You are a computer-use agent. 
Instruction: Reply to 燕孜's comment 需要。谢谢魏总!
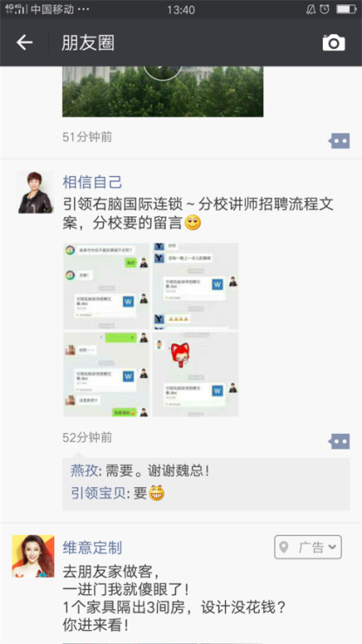158,471
